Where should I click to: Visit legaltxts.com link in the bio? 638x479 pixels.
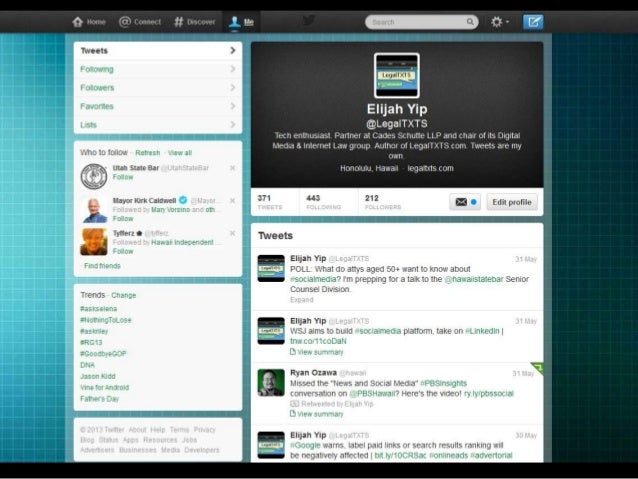[430, 168]
